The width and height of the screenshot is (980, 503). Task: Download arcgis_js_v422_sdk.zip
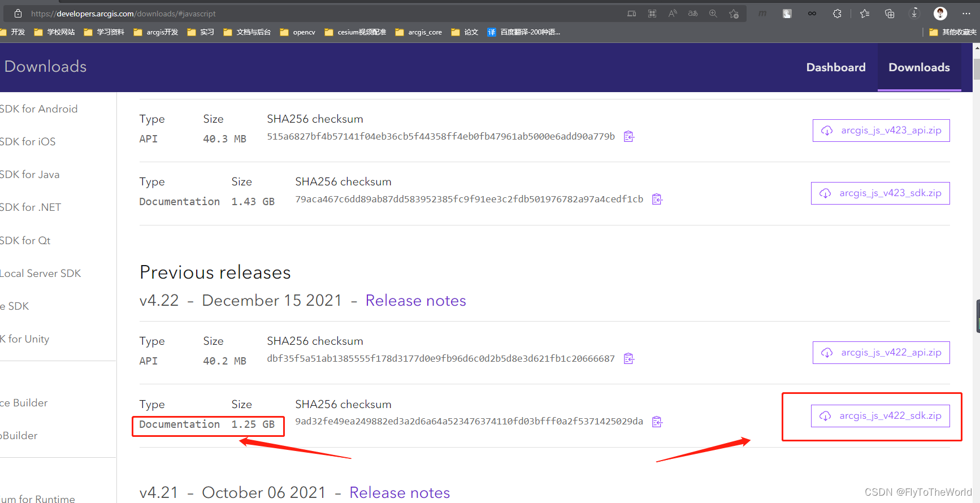[x=881, y=416]
